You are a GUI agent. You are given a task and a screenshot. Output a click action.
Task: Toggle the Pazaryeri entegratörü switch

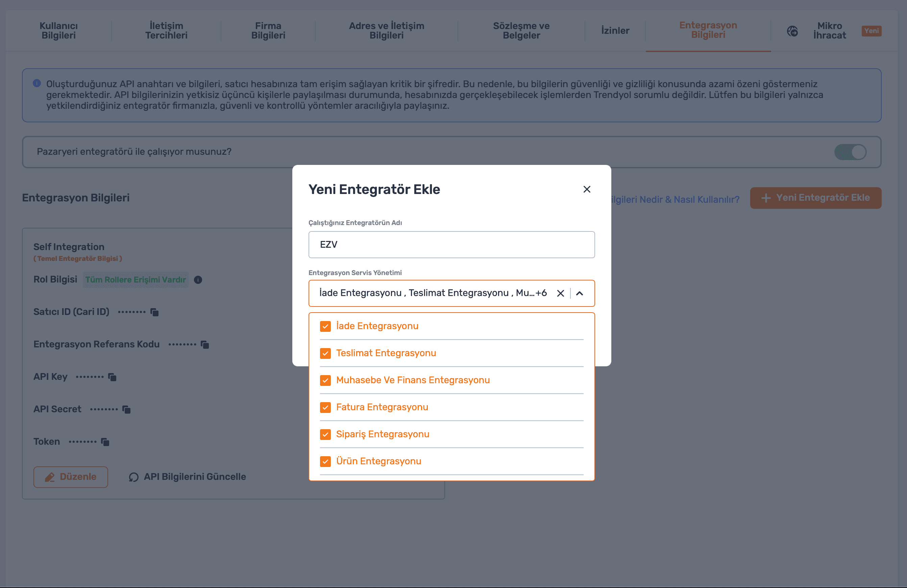click(850, 152)
